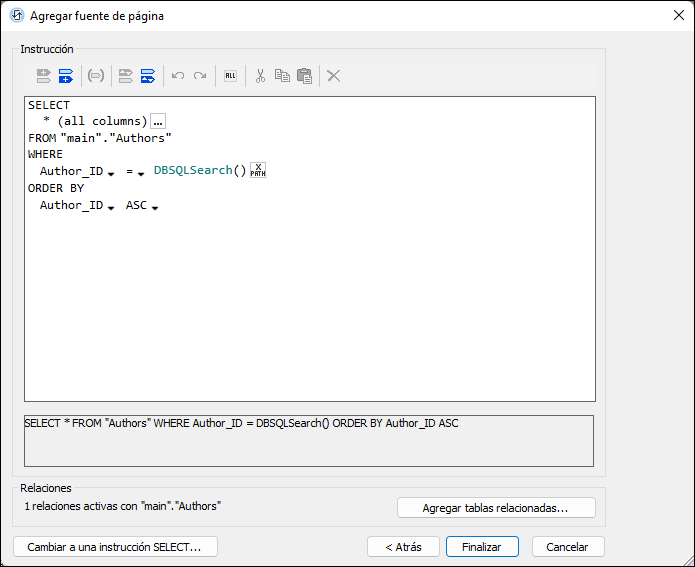The height and width of the screenshot is (567, 695).
Task: Click the ALL toolbar icon
Action: point(230,75)
